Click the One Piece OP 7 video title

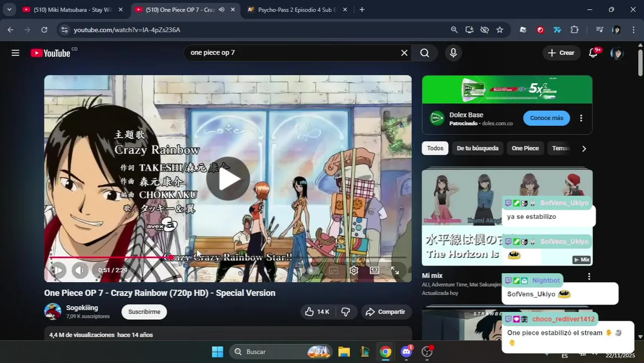(x=160, y=293)
